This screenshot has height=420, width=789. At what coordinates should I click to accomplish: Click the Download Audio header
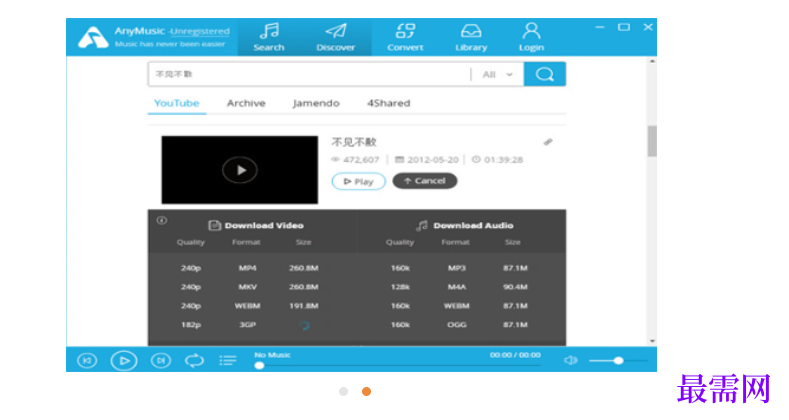464,225
